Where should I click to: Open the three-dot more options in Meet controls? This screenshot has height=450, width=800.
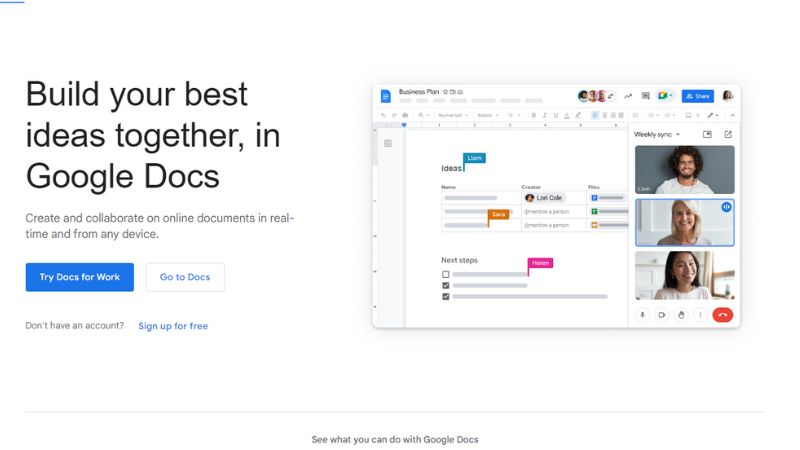700,315
